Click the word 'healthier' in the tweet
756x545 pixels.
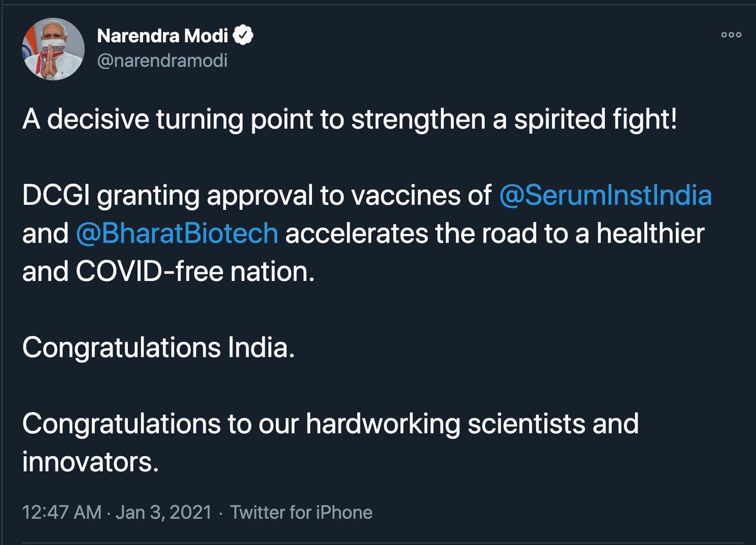point(650,234)
